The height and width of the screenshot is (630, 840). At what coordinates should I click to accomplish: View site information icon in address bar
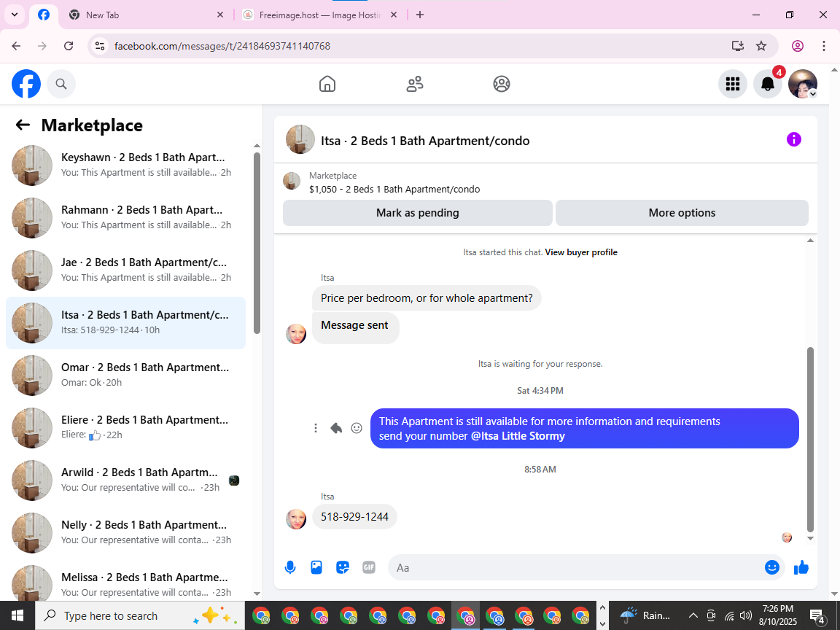(x=100, y=46)
